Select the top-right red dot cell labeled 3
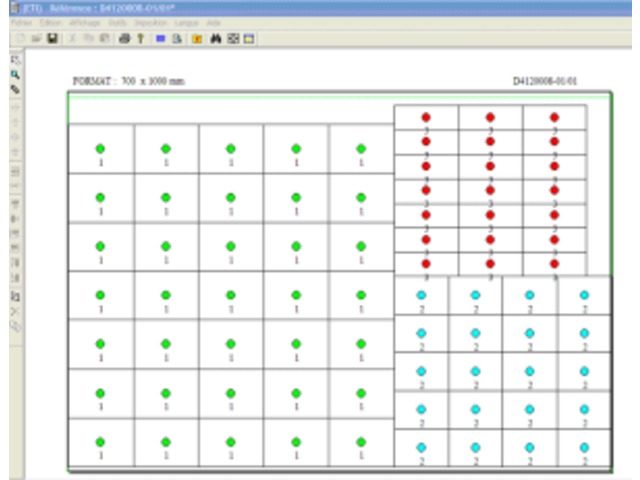 point(554,118)
